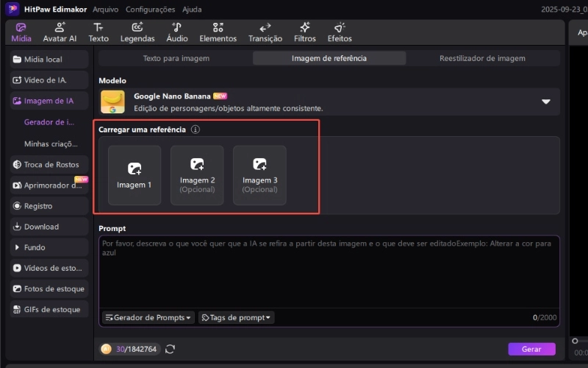The width and height of the screenshot is (588, 368).
Task: Switch to Texto para imagem tab
Action: click(x=176, y=58)
